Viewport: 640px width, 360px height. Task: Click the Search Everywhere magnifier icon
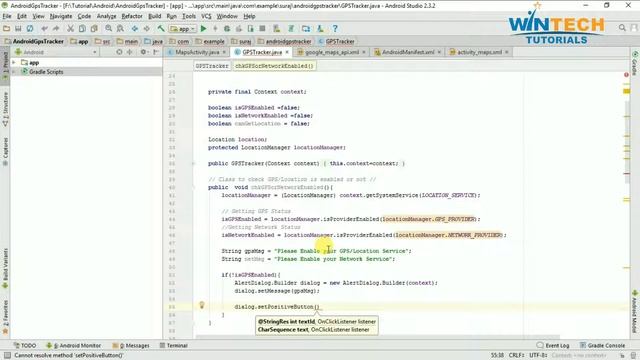pyautogui.click(x=622, y=28)
